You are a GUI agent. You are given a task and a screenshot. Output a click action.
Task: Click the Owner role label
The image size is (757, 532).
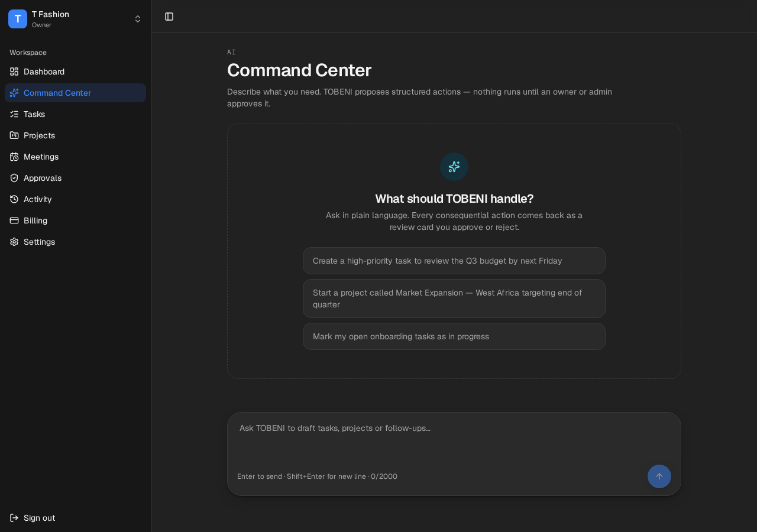pos(41,25)
